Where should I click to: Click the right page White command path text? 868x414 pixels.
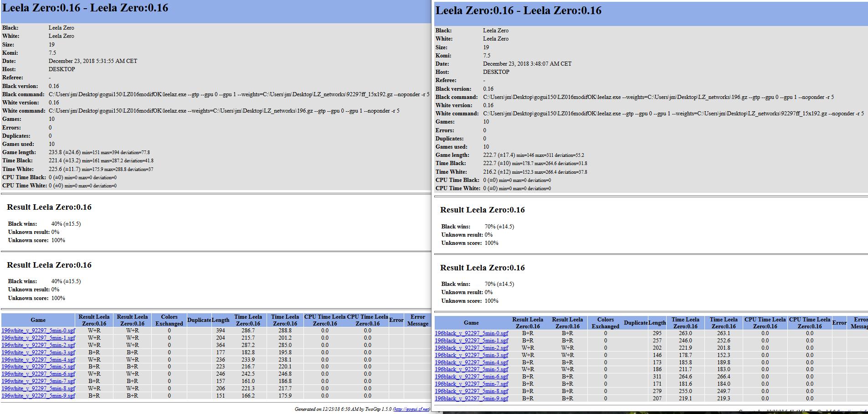673,114
